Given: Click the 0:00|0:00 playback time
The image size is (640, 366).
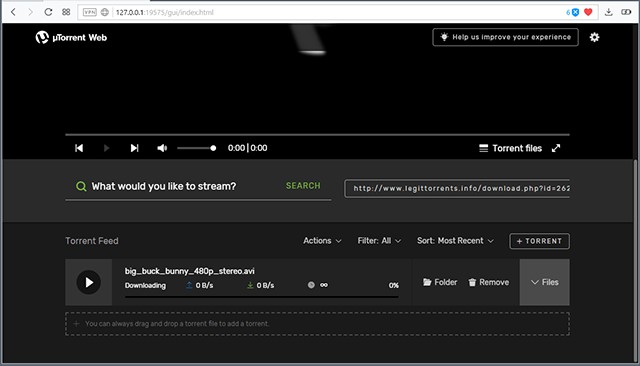Looking at the screenshot, I should 247,148.
